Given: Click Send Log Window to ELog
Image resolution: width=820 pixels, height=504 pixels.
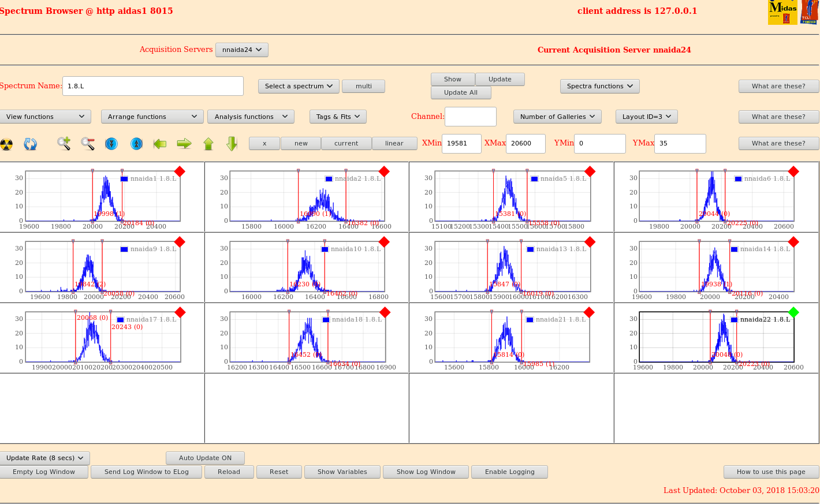Looking at the screenshot, I should point(147,472).
